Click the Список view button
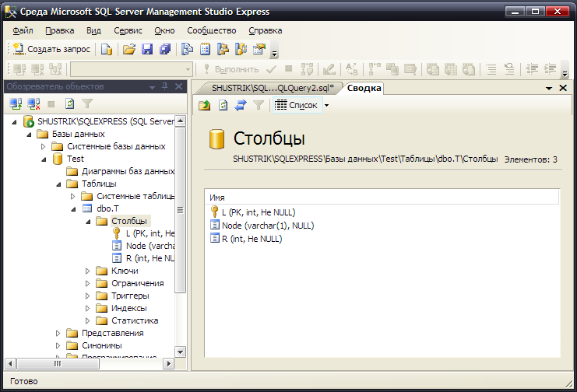 pos(296,105)
